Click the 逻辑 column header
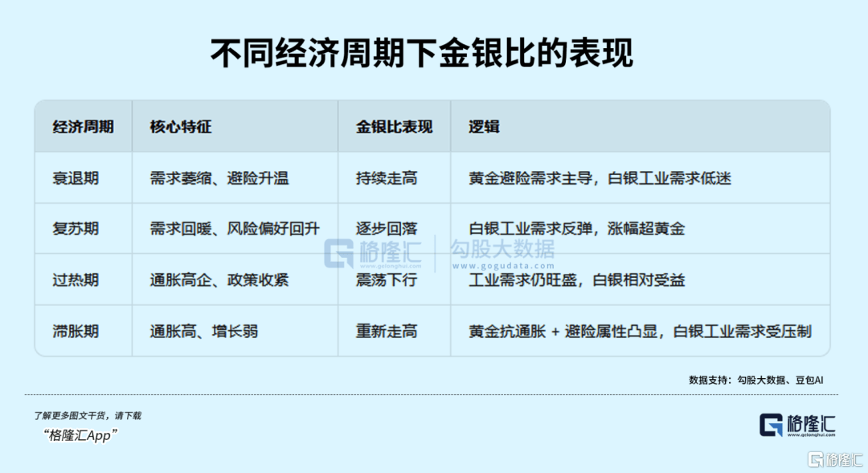The height and width of the screenshot is (473, 868). (x=484, y=127)
